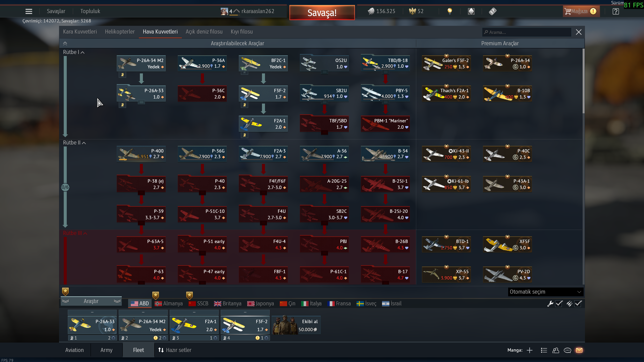Add a squad member with plus icon
Viewport: 644px width, 362px height.
(530, 350)
